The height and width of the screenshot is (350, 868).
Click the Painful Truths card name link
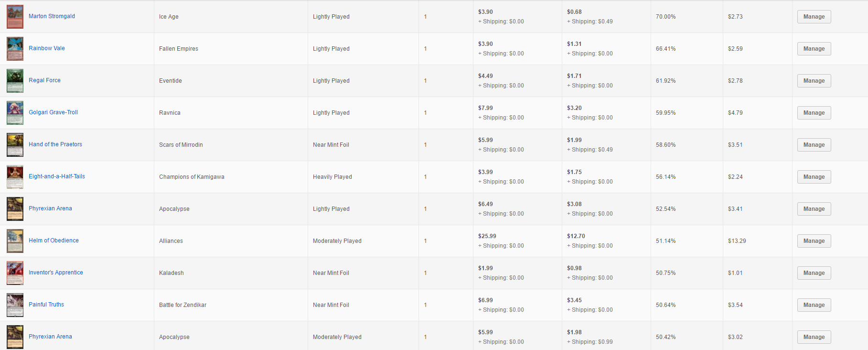[46, 305]
